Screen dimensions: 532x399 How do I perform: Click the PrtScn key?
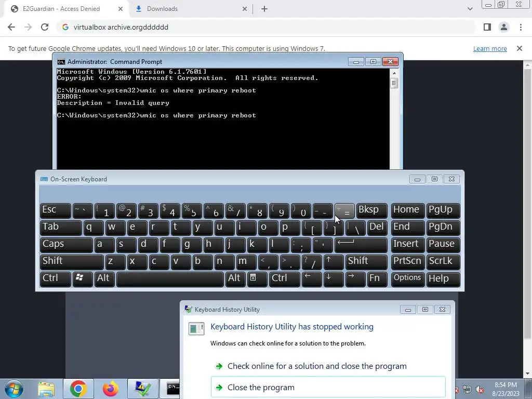(x=407, y=262)
